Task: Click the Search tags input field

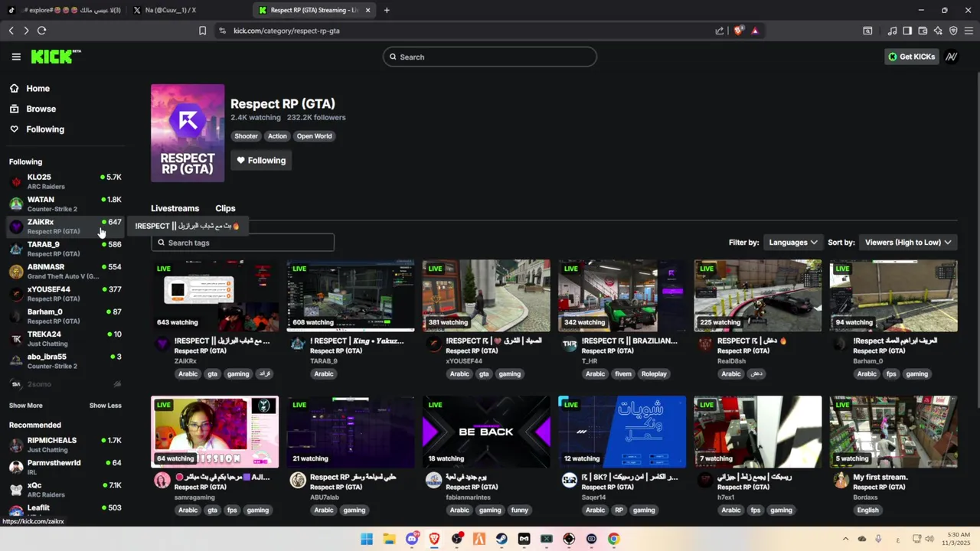Action: (x=243, y=243)
